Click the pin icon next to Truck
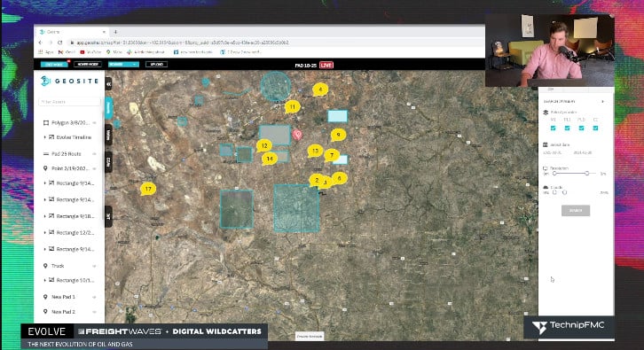The height and width of the screenshot is (350, 644). pyautogui.click(x=45, y=266)
